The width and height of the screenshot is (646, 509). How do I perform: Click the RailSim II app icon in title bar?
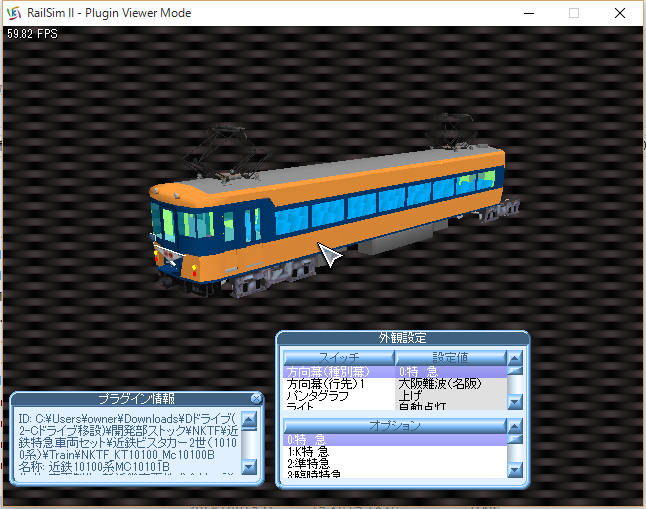pos(14,13)
